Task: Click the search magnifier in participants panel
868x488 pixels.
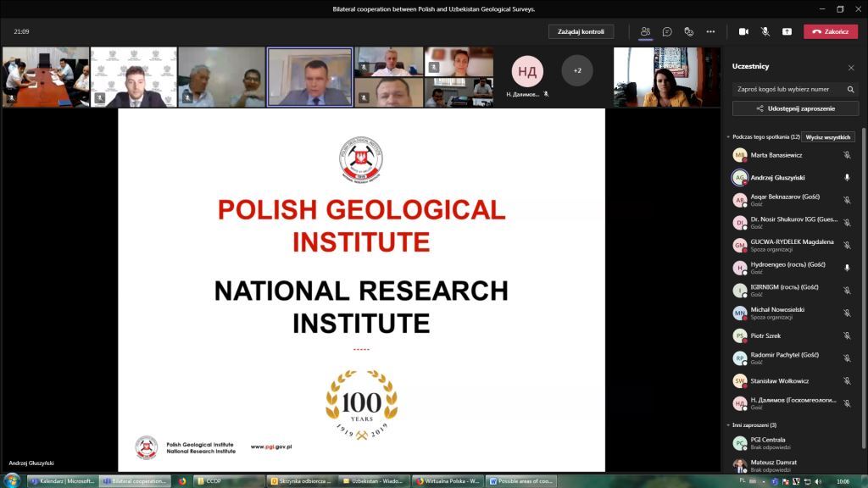Action: click(x=850, y=89)
